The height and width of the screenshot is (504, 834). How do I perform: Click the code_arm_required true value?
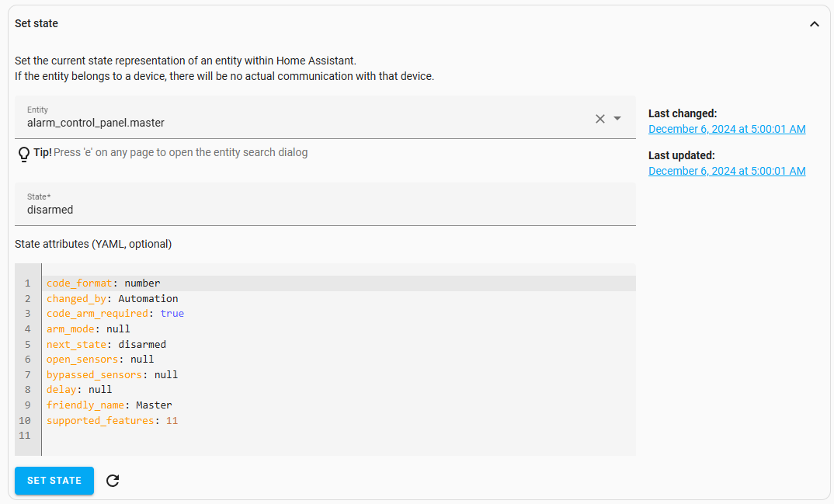coord(172,314)
